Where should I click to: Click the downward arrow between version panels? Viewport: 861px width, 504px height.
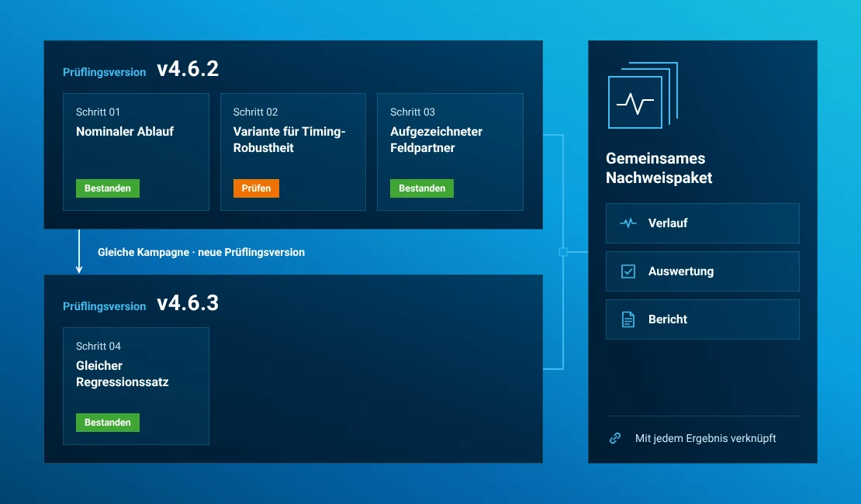point(79,251)
